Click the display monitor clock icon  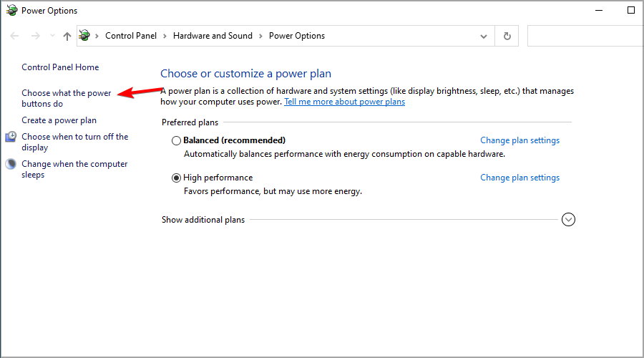tap(11, 137)
